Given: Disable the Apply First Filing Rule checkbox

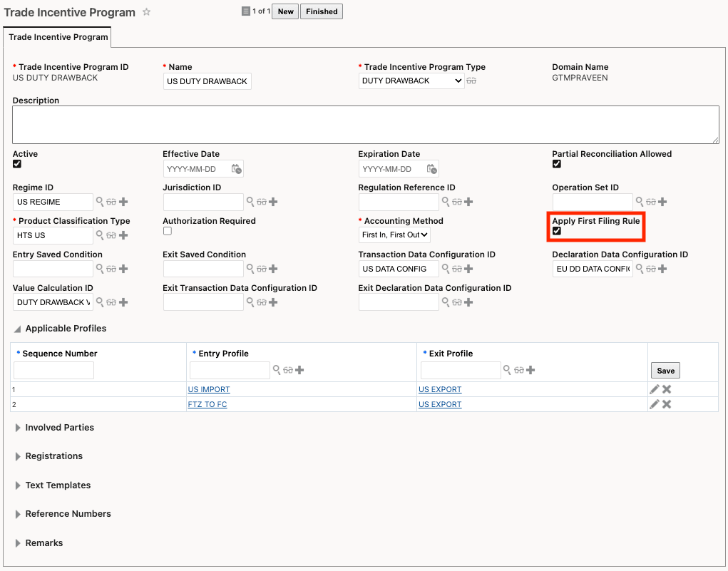Looking at the screenshot, I should pos(557,231).
